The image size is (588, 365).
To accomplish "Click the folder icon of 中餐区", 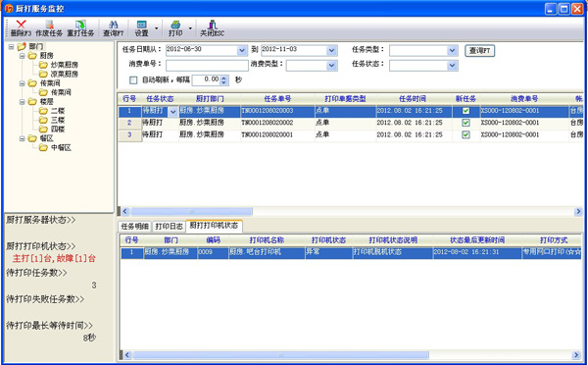I will tap(43, 147).
